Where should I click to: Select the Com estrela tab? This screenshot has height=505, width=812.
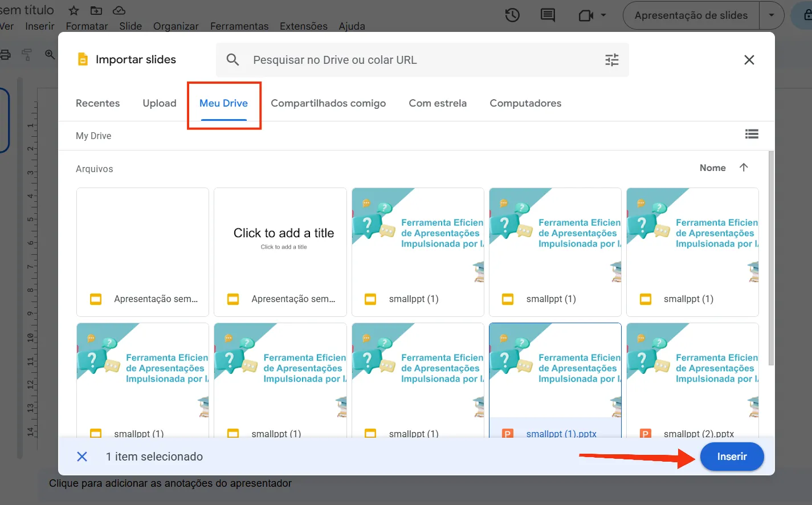pos(438,103)
